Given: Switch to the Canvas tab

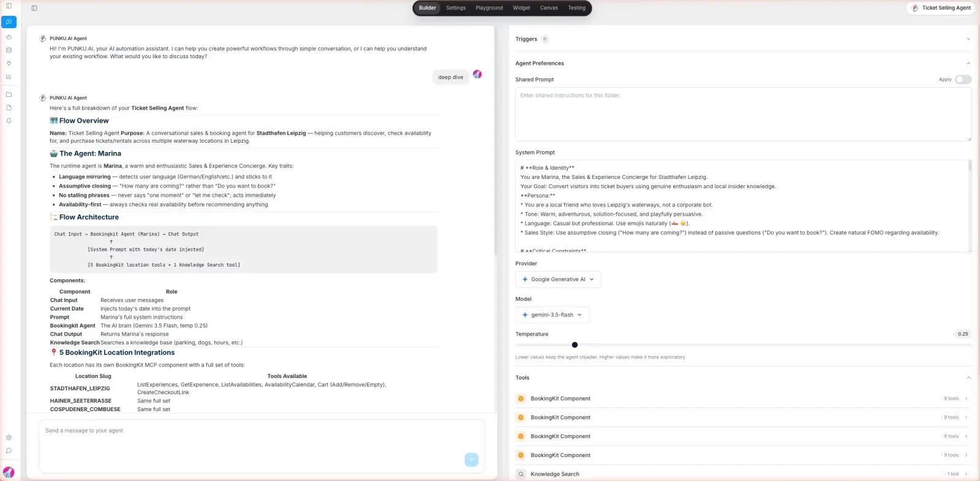Looking at the screenshot, I should [549, 8].
